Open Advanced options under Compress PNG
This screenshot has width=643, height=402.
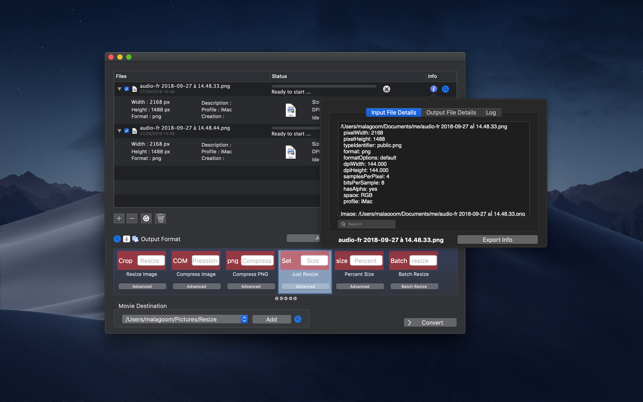click(x=251, y=286)
